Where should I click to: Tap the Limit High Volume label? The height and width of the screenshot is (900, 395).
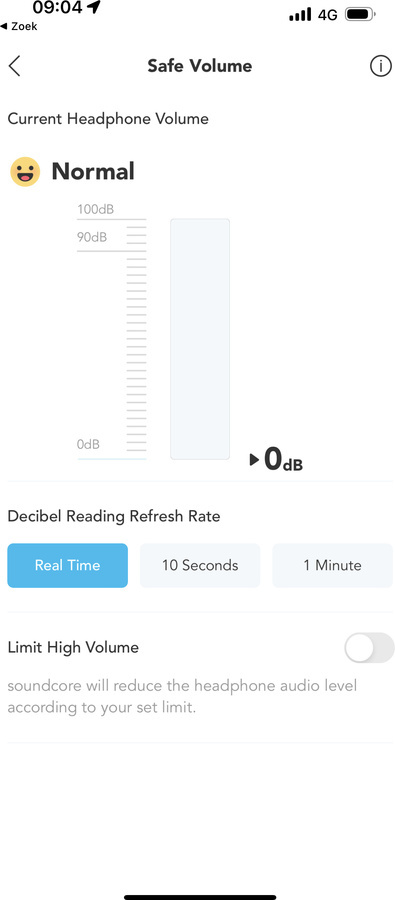[x=73, y=647]
